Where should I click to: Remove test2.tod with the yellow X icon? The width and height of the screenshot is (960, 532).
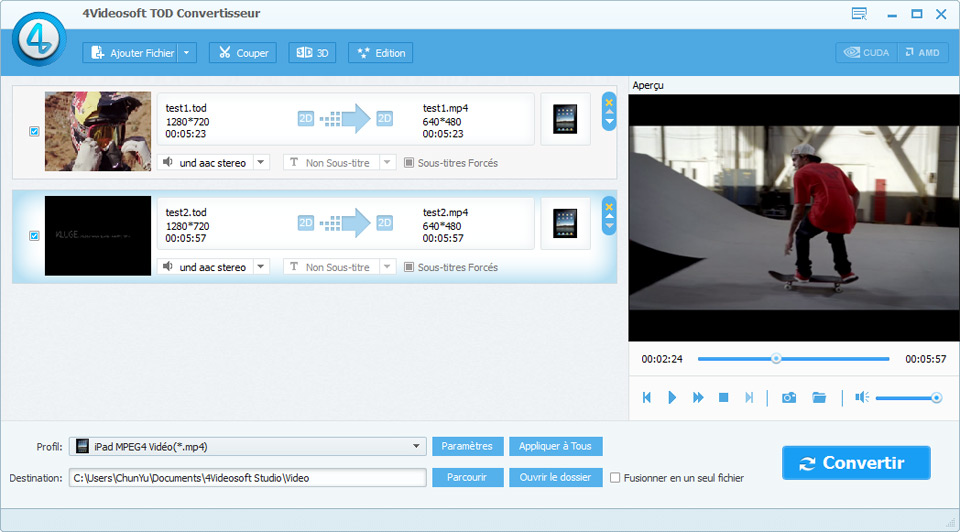pos(609,205)
